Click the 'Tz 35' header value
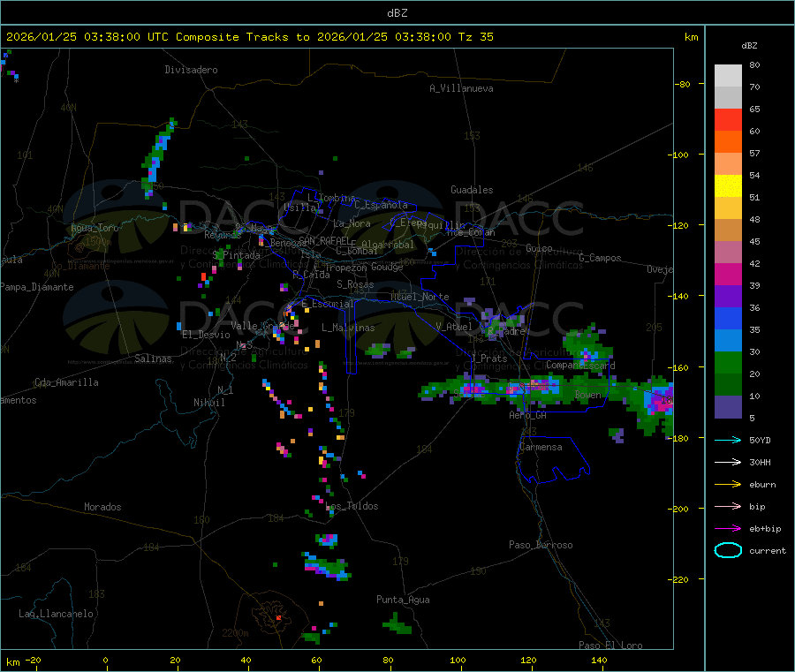This screenshot has width=795, height=672. [x=475, y=37]
